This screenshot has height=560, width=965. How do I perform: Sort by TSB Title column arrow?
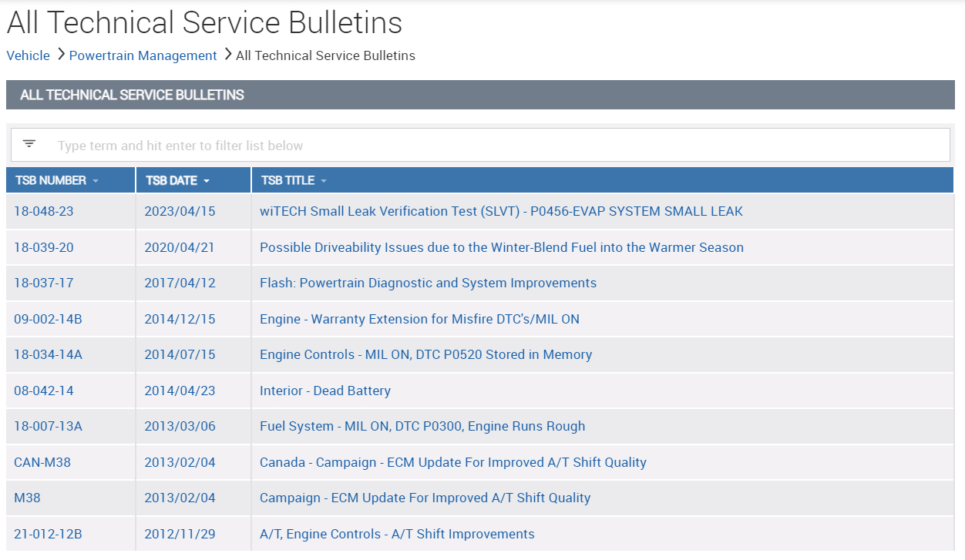pos(324,181)
